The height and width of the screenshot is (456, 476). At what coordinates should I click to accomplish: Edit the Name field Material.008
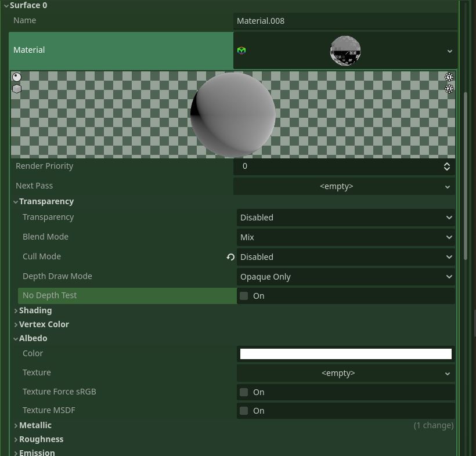pos(345,21)
